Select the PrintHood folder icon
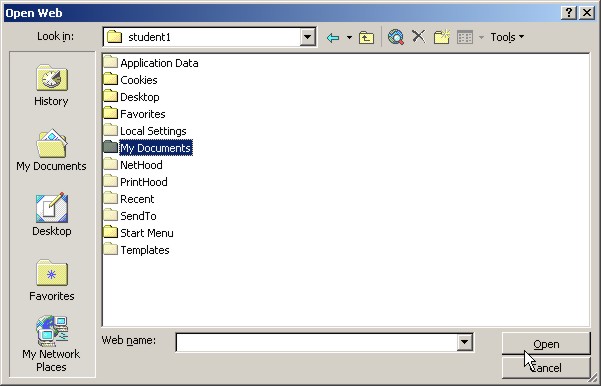Viewport: 601px width, 386px height. click(x=110, y=181)
